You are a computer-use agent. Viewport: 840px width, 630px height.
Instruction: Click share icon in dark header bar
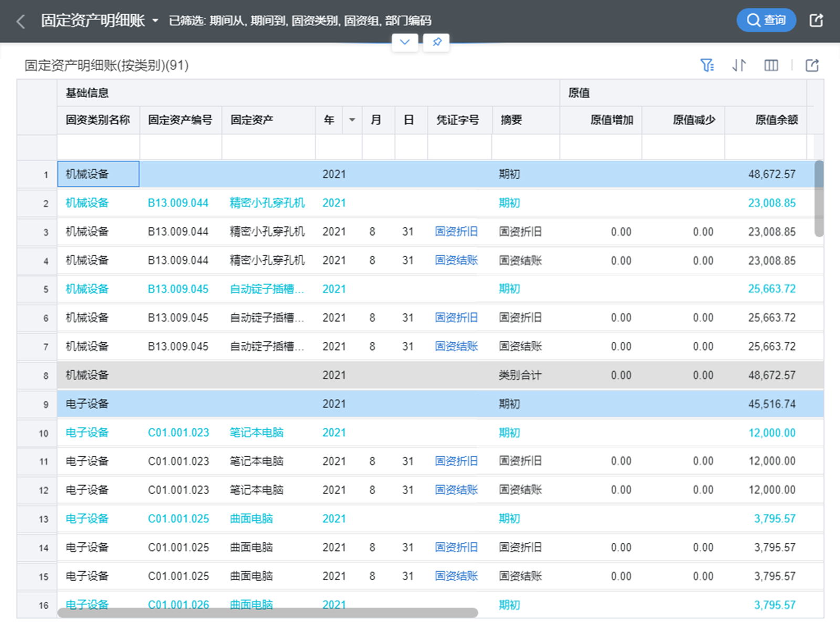(x=816, y=20)
